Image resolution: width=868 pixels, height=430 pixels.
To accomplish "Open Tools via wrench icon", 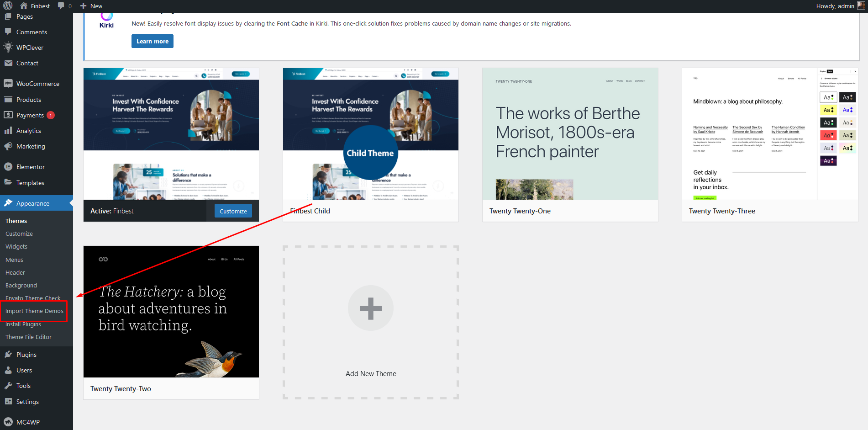I will tap(8, 386).
